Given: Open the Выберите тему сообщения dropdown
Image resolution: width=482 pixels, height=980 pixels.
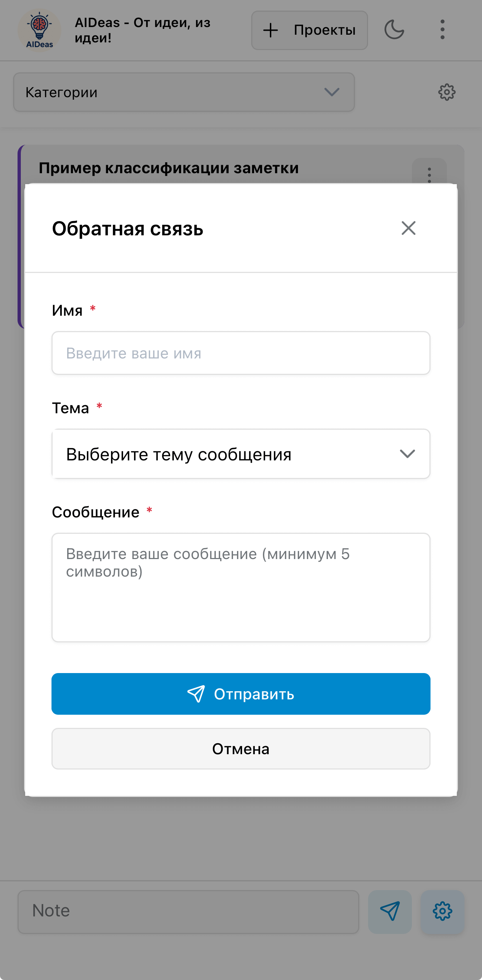Looking at the screenshot, I should pos(241,453).
